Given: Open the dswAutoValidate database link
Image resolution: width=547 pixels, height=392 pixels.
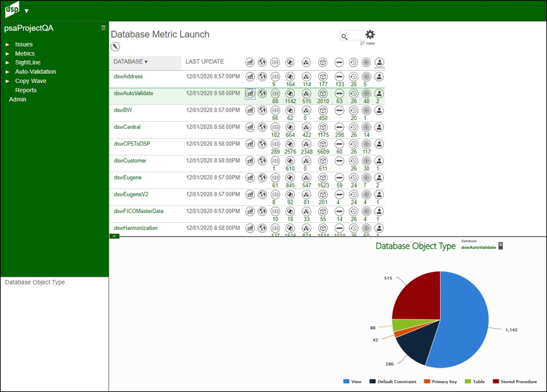Looking at the screenshot, I should pos(134,93).
